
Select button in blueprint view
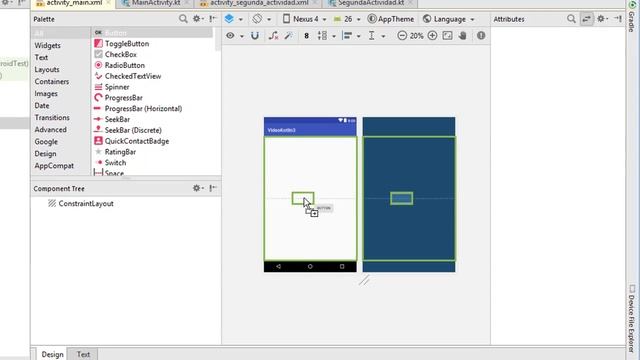click(x=401, y=198)
